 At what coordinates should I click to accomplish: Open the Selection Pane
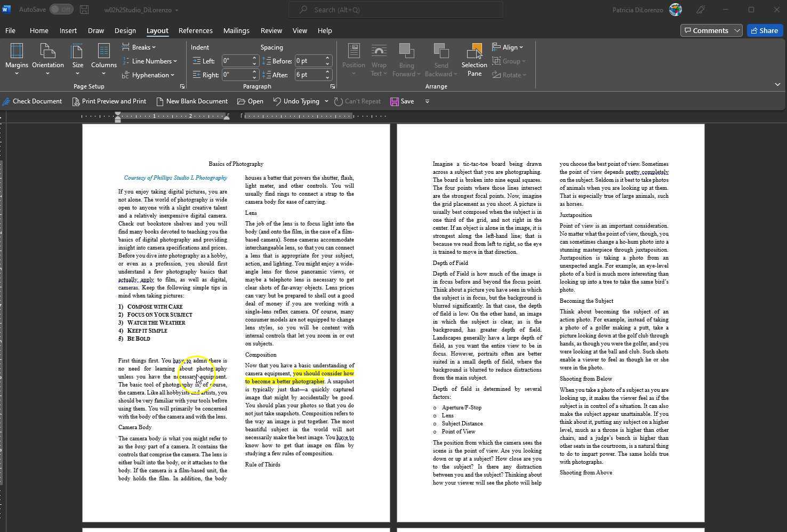tap(474, 60)
